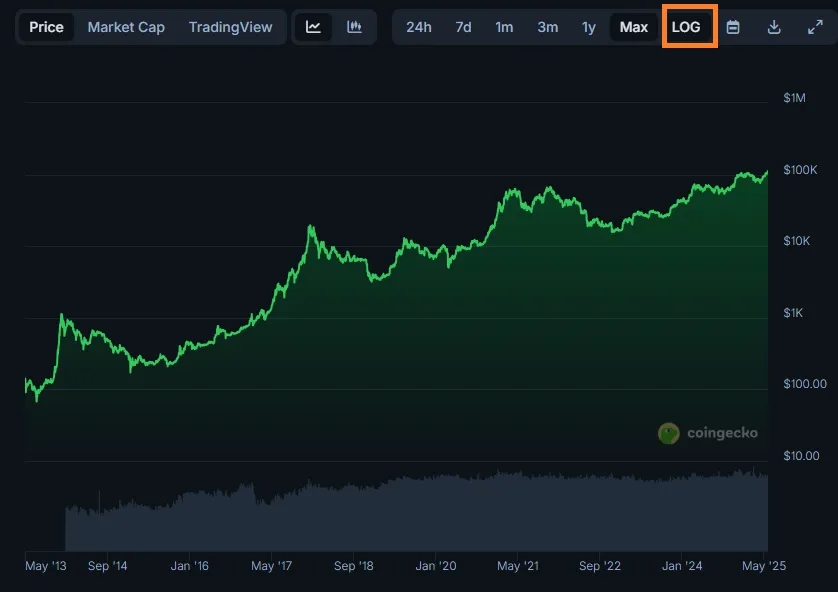Click the $10K axis label

796,241
